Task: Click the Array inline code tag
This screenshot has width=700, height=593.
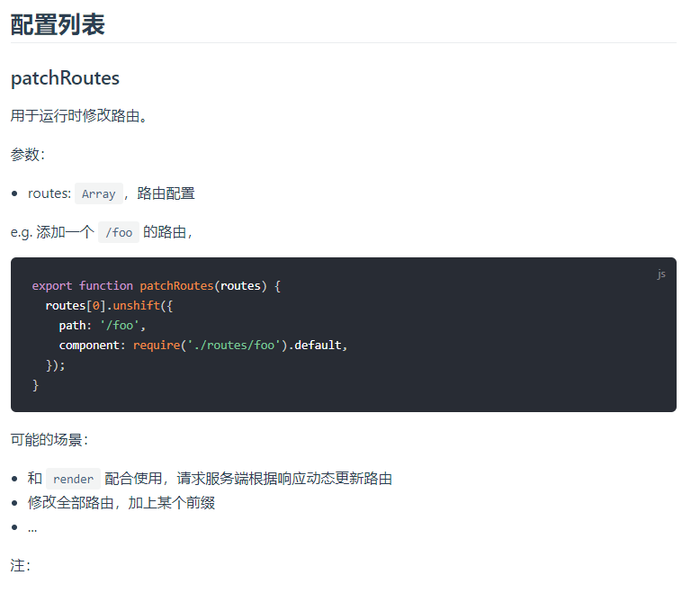Action: pyautogui.click(x=99, y=193)
